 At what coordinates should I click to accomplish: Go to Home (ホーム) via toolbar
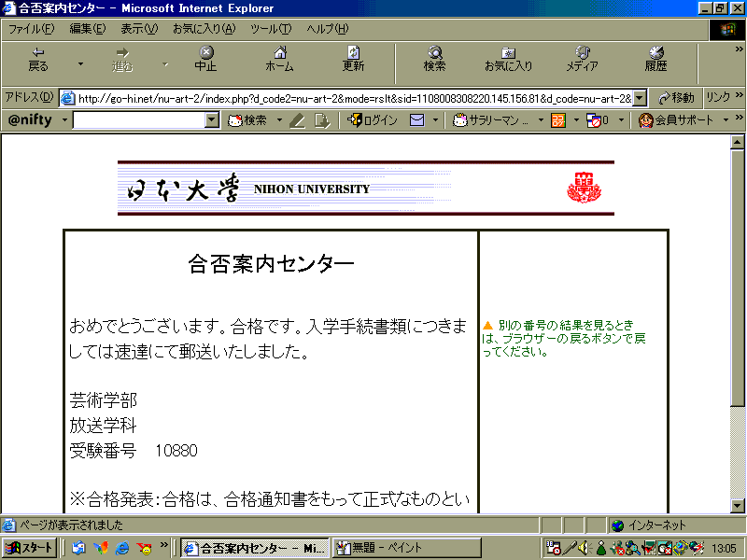(x=279, y=60)
